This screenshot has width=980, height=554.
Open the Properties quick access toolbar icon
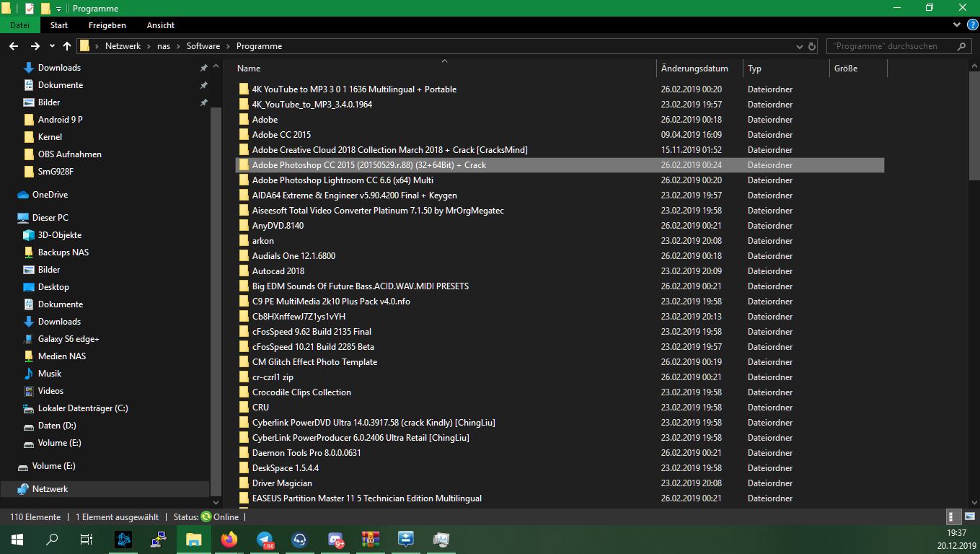point(29,9)
